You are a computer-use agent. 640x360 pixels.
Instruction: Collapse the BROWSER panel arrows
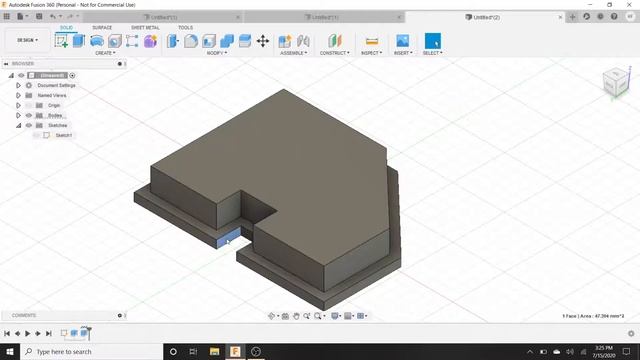click(6, 64)
